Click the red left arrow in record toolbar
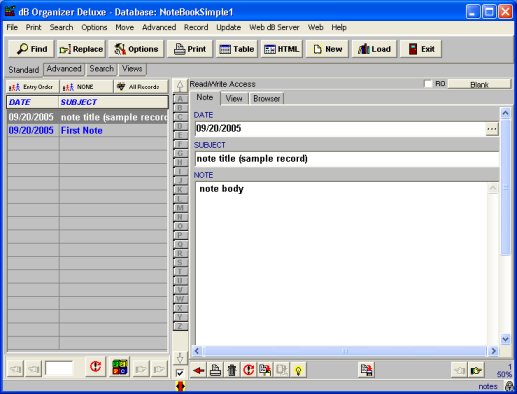The image size is (517, 394). click(x=199, y=370)
